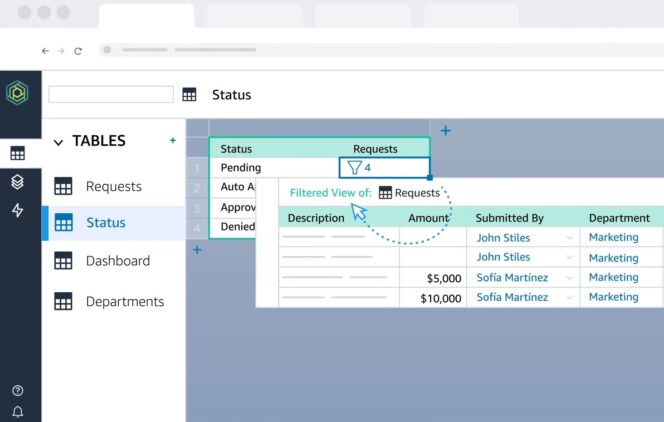Click the Requests table icon in the sidebar
664x422 pixels.
tap(64, 186)
